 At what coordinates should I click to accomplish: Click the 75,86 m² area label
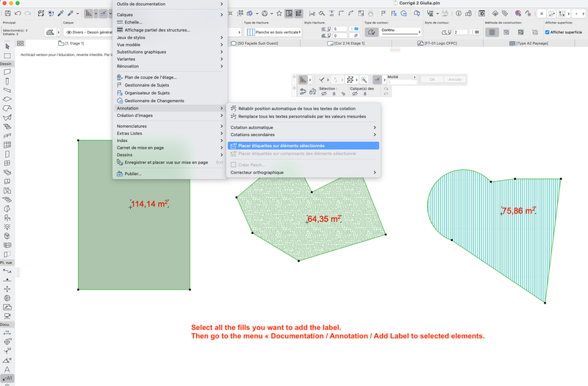tap(519, 211)
